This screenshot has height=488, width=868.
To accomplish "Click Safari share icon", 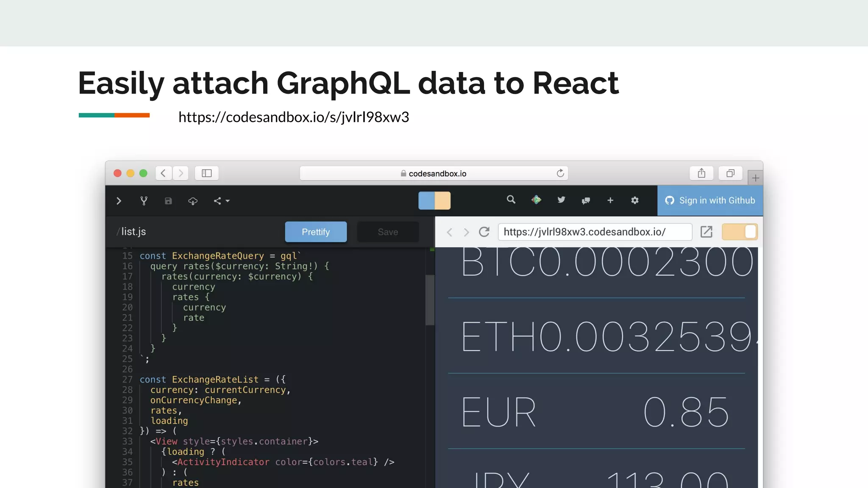I will pos(701,173).
